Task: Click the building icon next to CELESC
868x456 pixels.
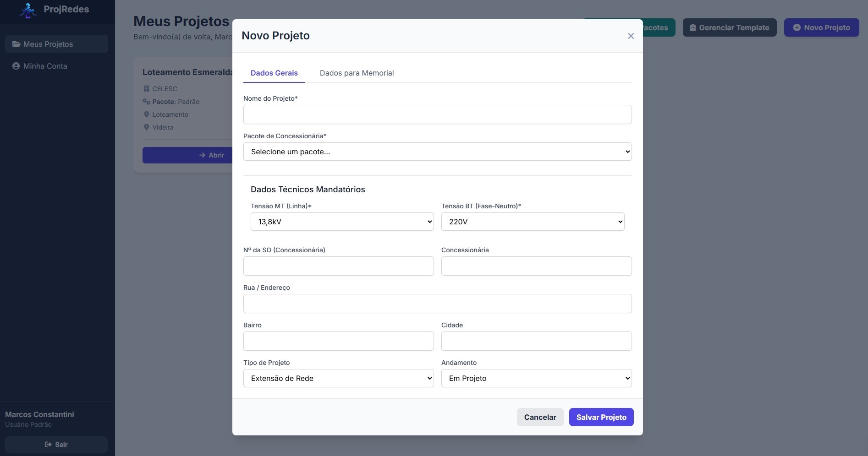Action: click(x=146, y=89)
